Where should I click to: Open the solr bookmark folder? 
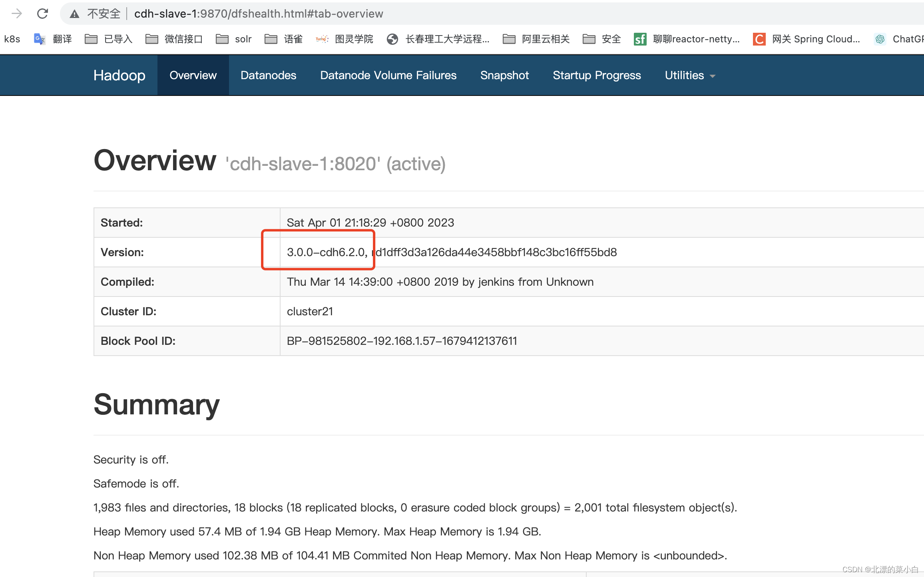click(234, 39)
